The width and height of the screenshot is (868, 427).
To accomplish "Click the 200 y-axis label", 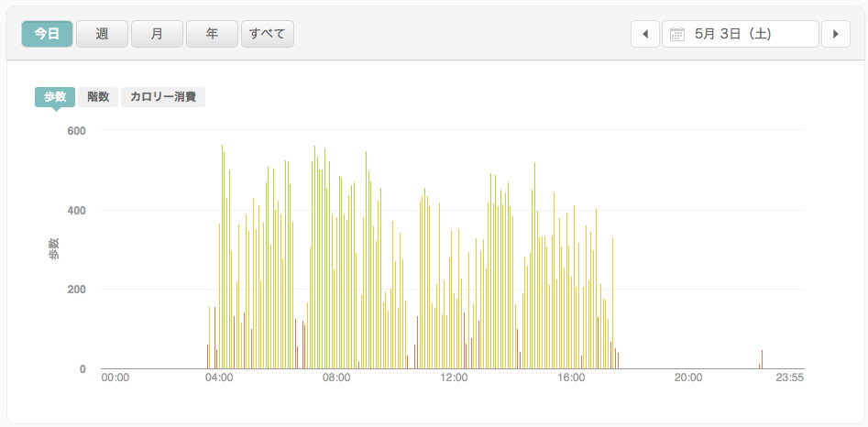I will (x=76, y=290).
